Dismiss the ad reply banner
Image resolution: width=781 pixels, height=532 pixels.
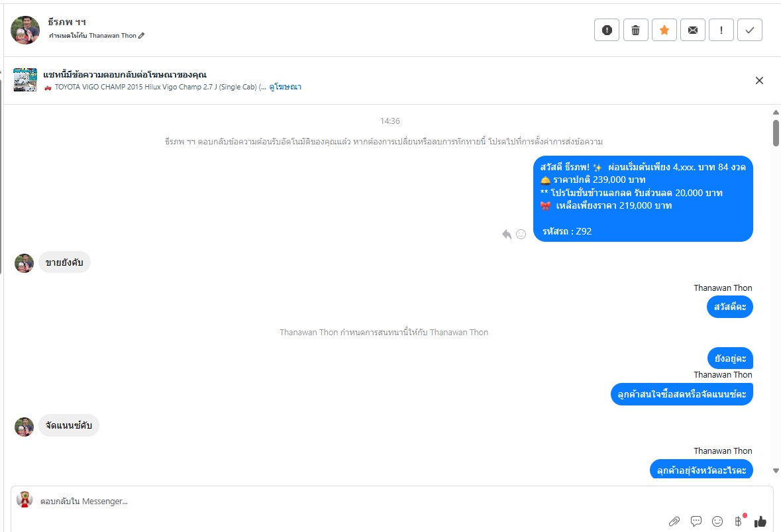(x=759, y=80)
